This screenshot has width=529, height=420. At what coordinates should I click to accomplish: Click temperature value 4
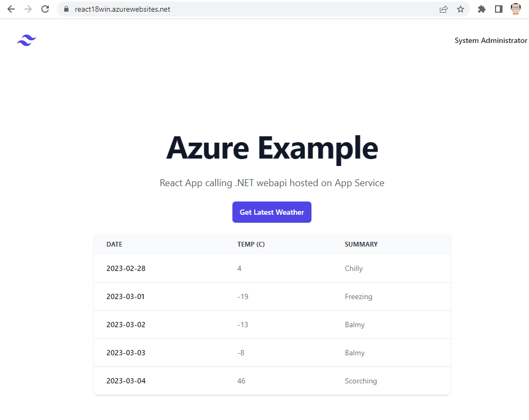point(239,268)
